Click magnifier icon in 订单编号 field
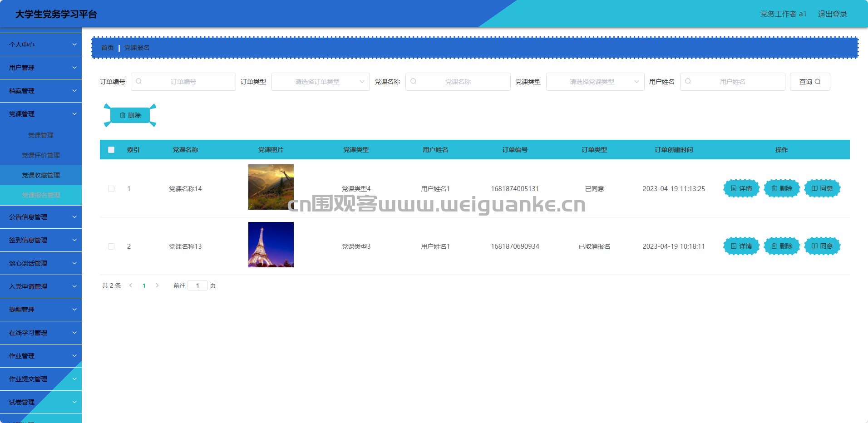 coord(139,81)
